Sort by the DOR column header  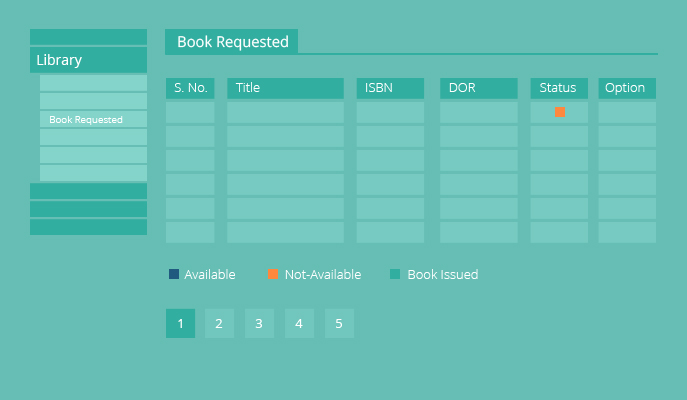click(x=478, y=88)
